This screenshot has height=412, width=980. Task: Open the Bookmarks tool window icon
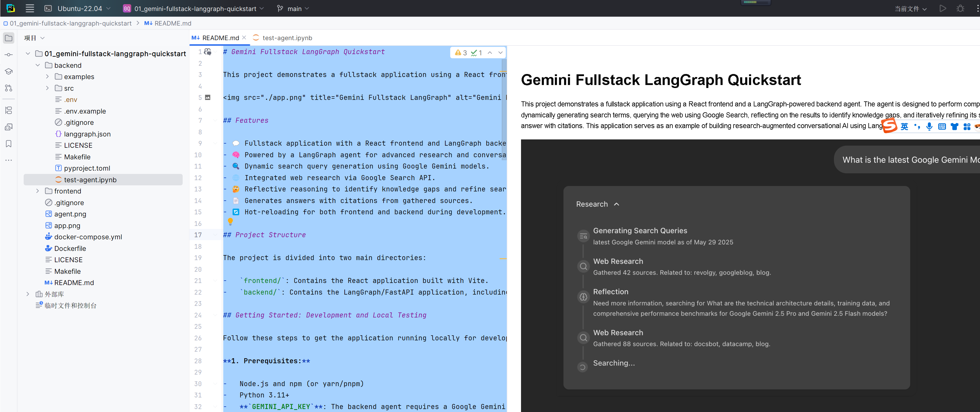8,144
